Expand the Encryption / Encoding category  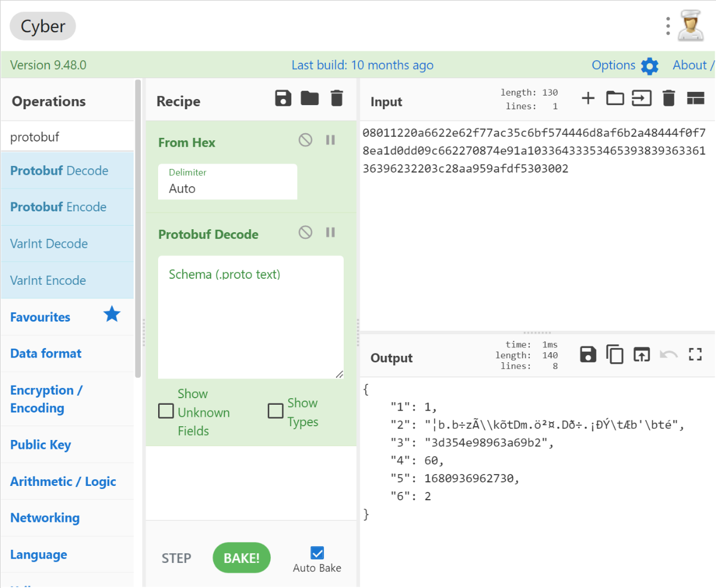(x=67, y=399)
